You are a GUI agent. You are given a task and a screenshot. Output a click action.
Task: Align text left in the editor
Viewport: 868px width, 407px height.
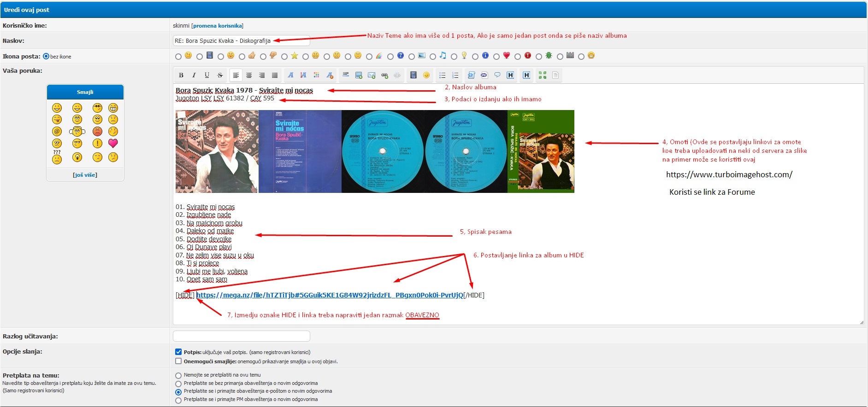(236, 75)
